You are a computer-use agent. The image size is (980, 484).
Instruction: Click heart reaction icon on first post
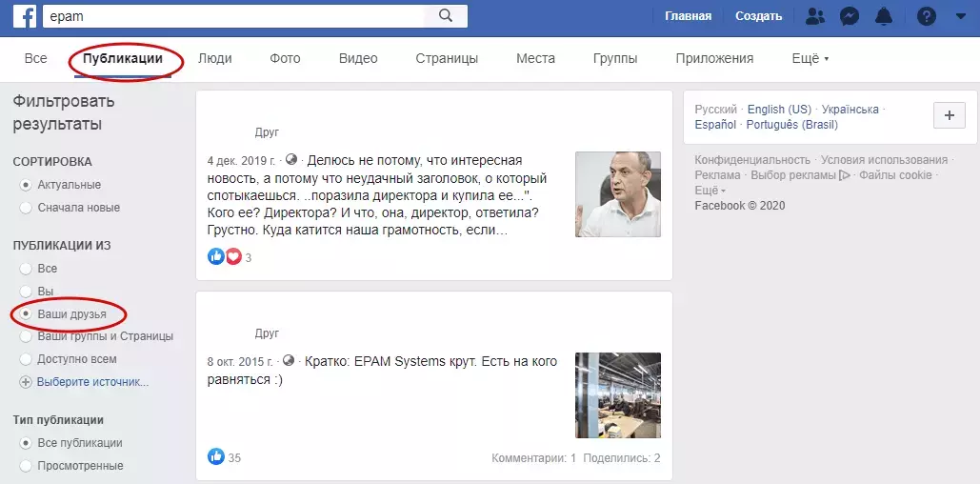pos(233,256)
